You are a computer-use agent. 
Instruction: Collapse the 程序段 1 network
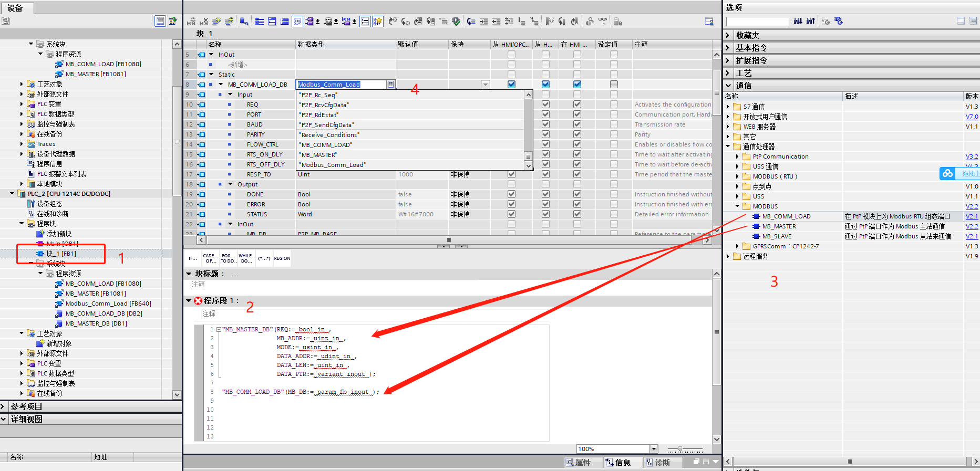(x=189, y=301)
